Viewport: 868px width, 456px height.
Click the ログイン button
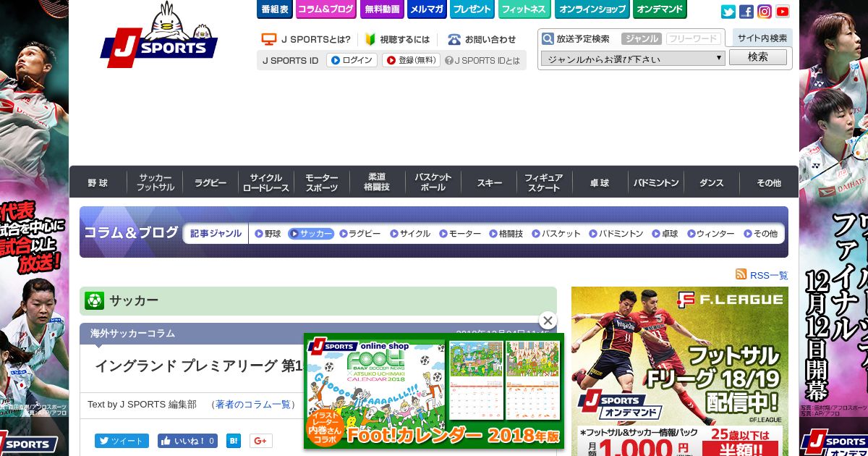352,60
